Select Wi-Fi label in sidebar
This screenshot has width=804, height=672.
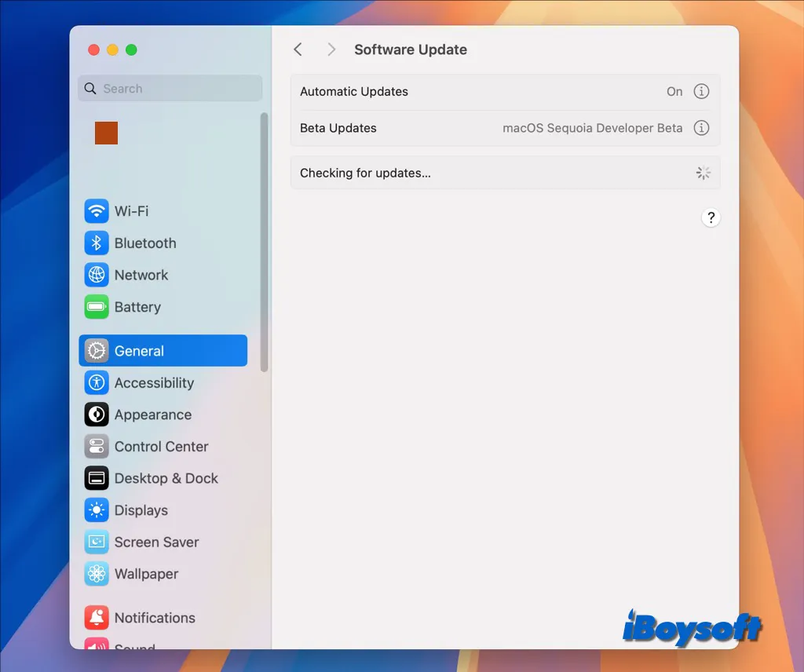tap(131, 211)
